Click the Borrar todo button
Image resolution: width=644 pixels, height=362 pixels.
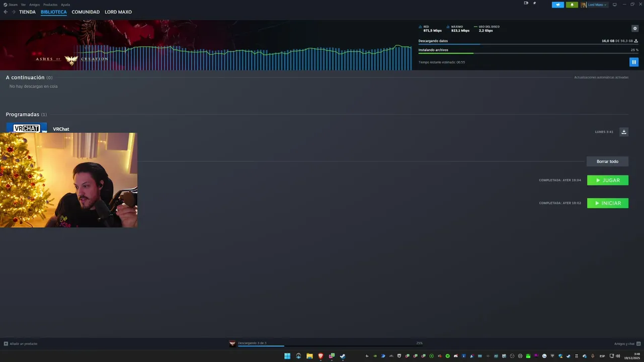[607, 161]
